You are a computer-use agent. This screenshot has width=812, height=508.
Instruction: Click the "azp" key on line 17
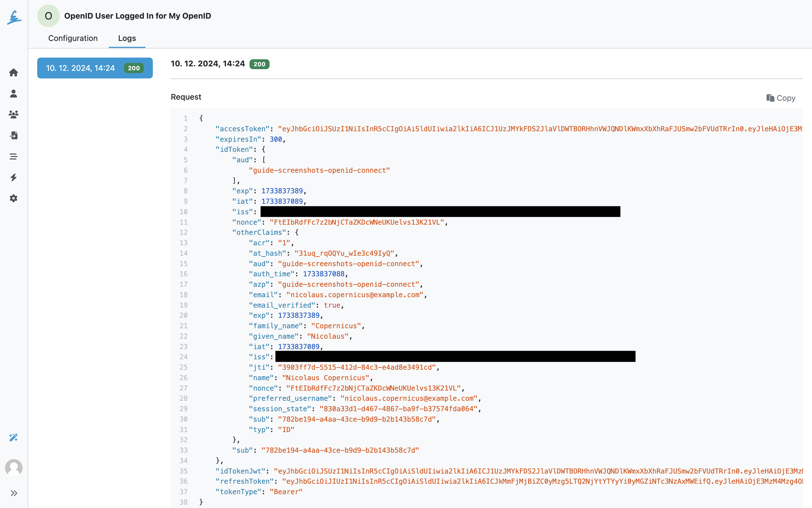coord(259,284)
